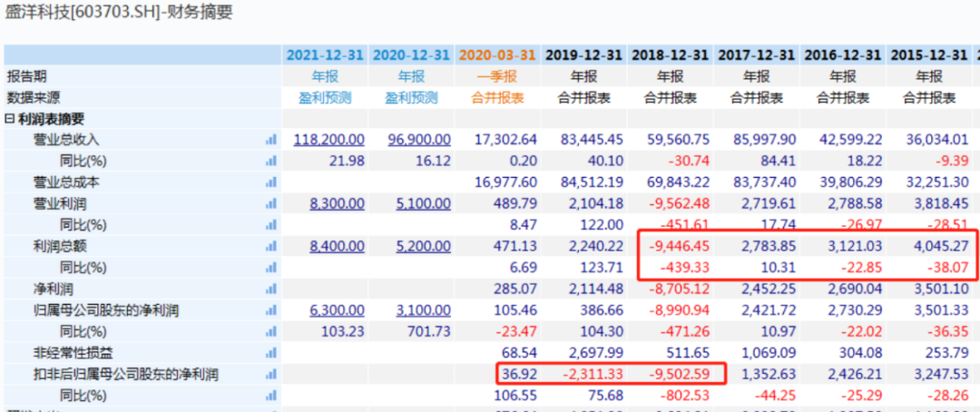
Task: Select the 营业利润 row label
Action: coord(59,204)
